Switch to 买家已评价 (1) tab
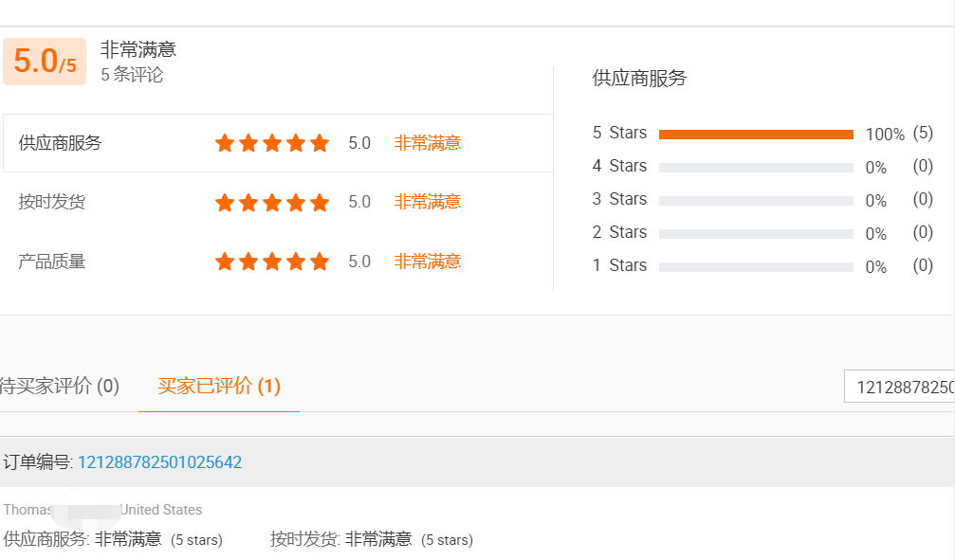The image size is (955, 560). [x=219, y=386]
